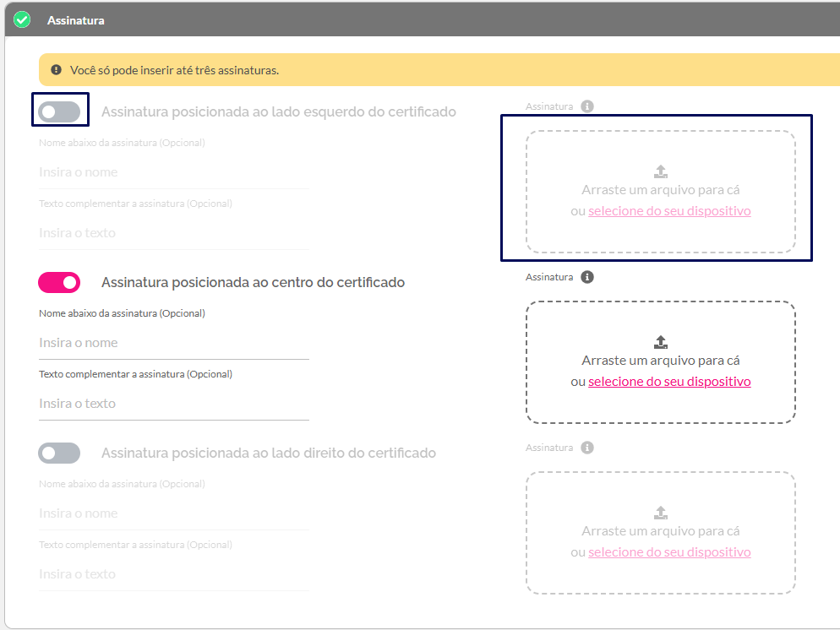Click the upload icon in the right-side signature dropzone
Viewport: 840px width, 630px height.
[661, 513]
